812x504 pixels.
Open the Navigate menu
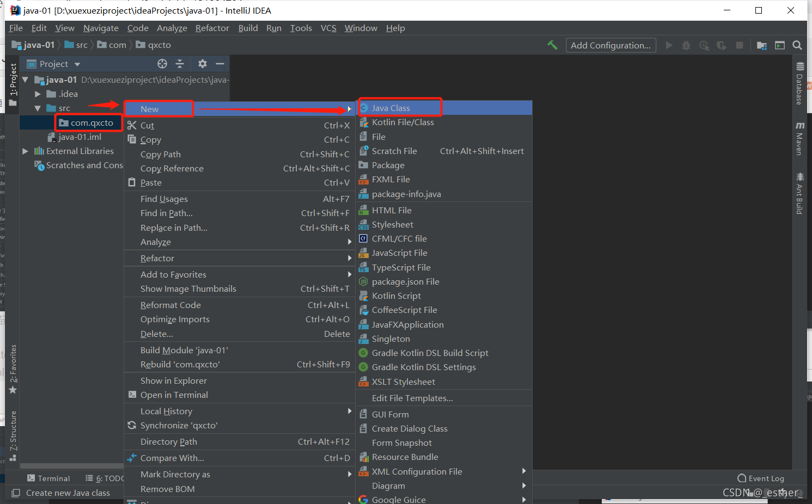[101, 28]
